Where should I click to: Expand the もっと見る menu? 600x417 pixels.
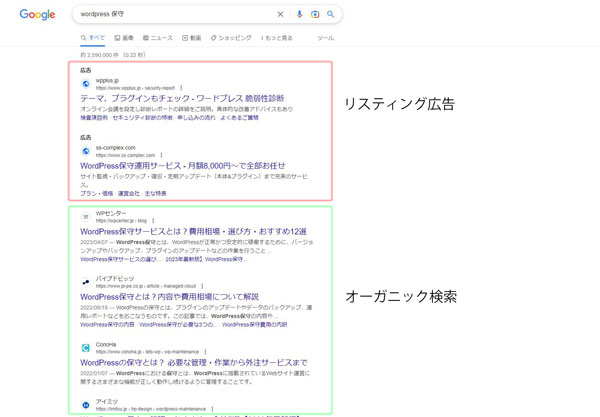tap(277, 37)
